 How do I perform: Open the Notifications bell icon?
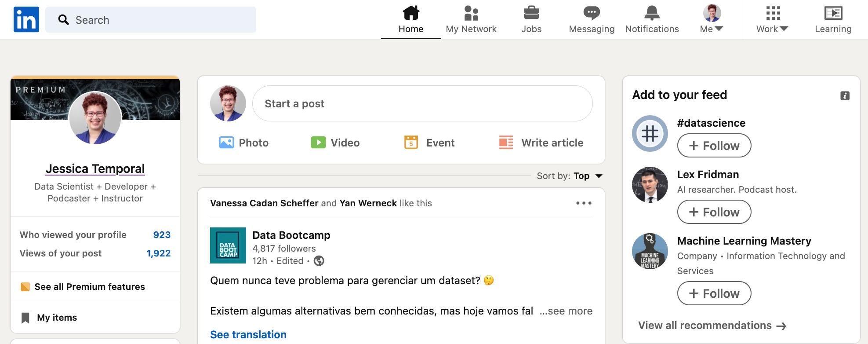(652, 13)
